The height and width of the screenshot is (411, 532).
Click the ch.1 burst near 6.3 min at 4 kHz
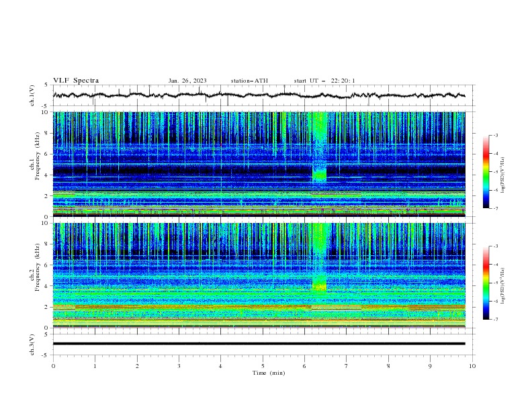(x=319, y=175)
